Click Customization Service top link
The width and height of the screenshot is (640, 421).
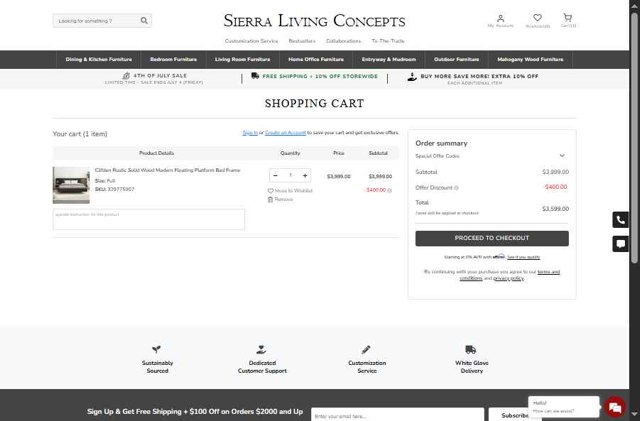(251, 41)
